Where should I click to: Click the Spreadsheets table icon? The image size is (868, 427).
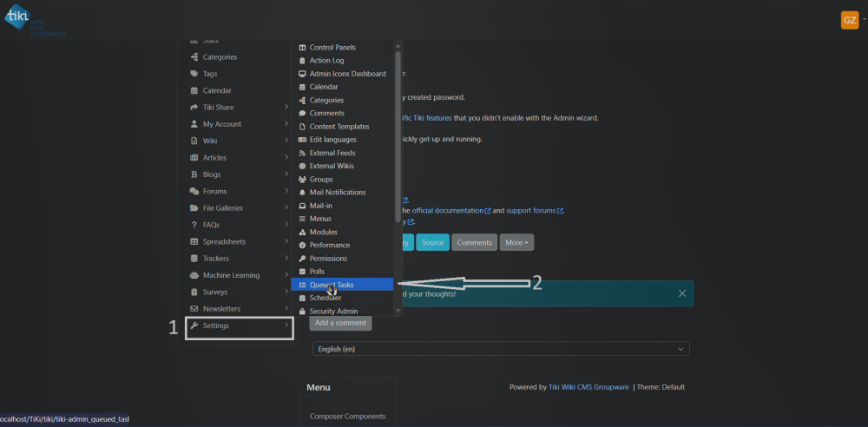(194, 241)
